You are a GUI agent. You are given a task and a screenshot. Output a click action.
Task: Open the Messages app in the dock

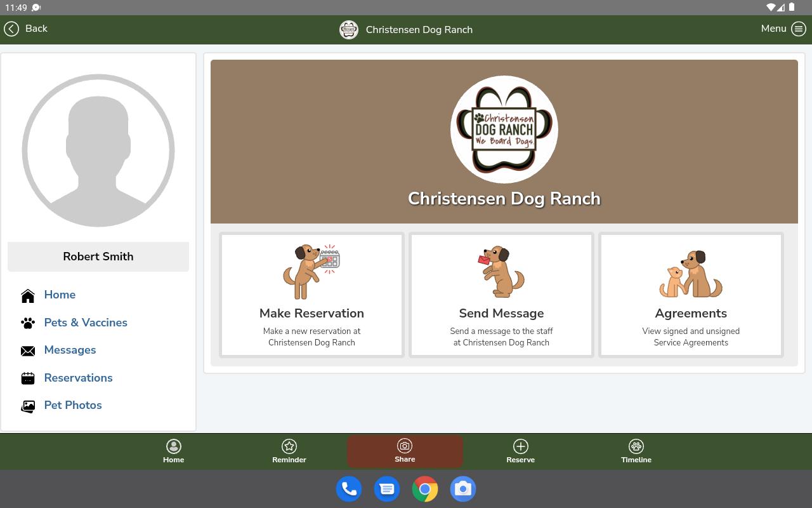click(x=387, y=489)
